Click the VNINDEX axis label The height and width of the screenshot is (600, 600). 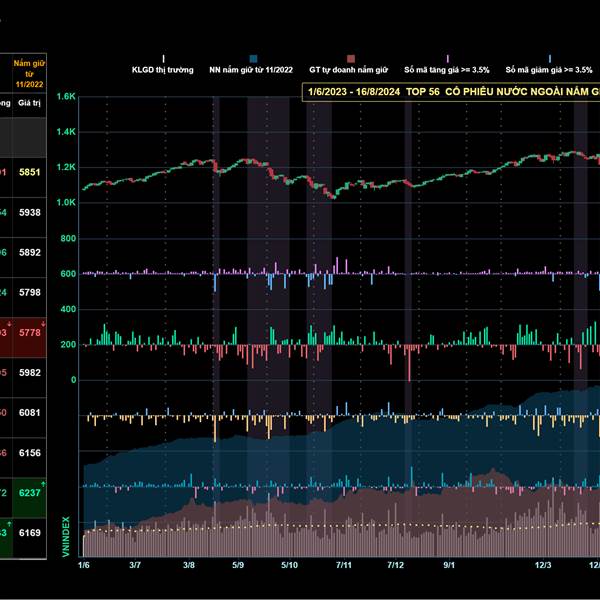pyautogui.click(x=66, y=536)
